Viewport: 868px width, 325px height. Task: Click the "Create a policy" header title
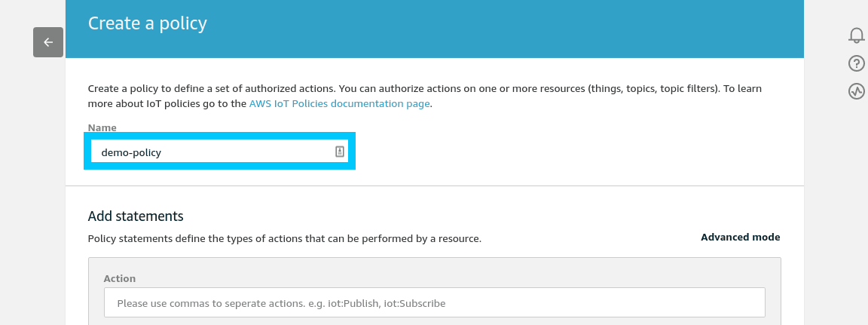point(148,23)
